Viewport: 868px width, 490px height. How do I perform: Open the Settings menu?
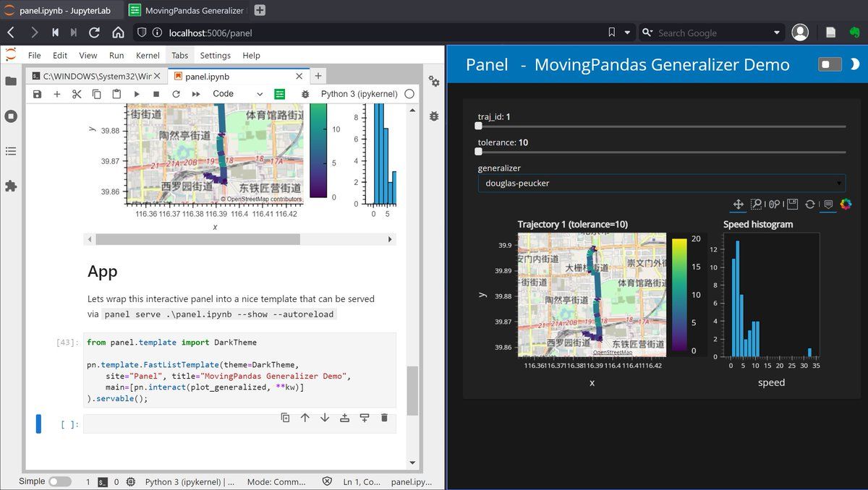215,56
